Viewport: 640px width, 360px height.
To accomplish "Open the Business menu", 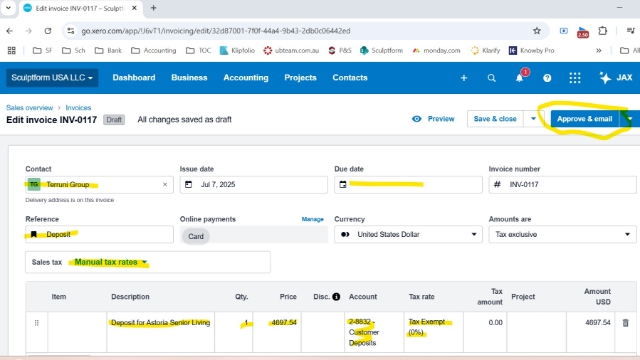I will tap(189, 78).
